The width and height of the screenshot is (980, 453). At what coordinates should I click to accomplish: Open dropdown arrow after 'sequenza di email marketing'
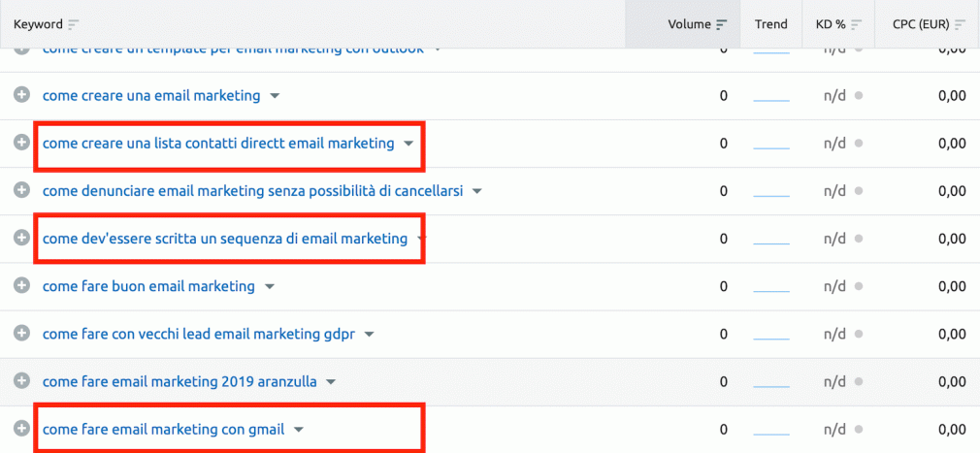pyautogui.click(x=420, y=239)
